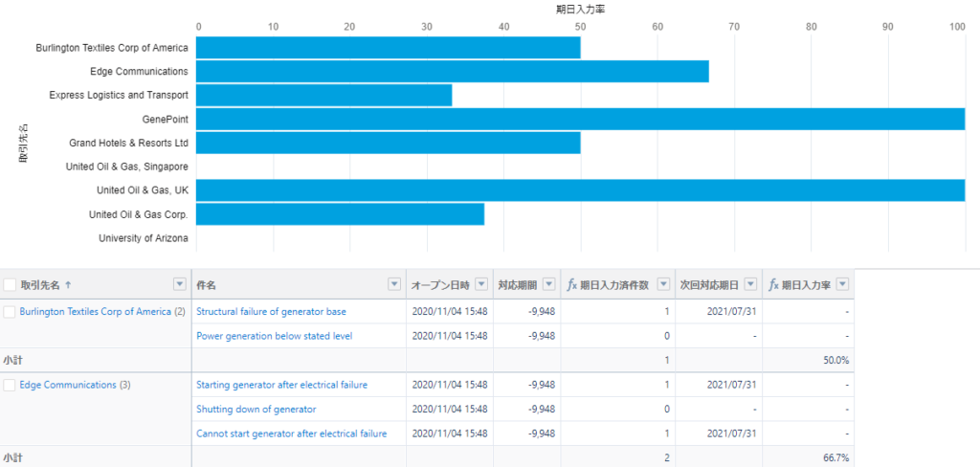Screen dimensions: 980x467
Task: Tick the Edge Communications row checkbox
Action: point(10,385)
